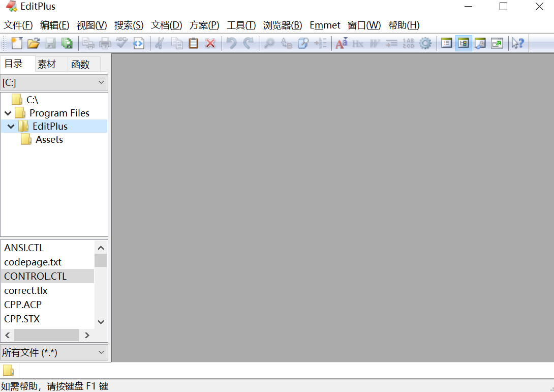This screenshot has height=392, width=554.
Task: Toggle auto indent in the toolbar
Action: click(391, 43)
